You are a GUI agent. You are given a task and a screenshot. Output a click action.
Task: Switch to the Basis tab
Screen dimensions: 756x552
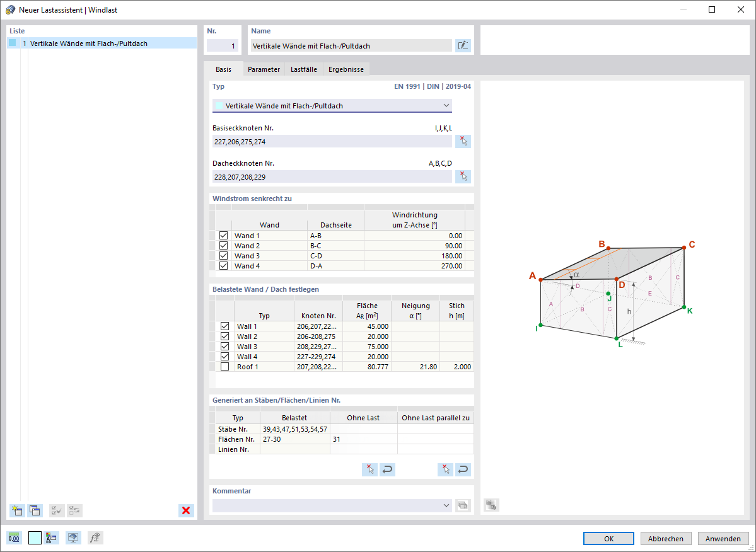(223, 69)
